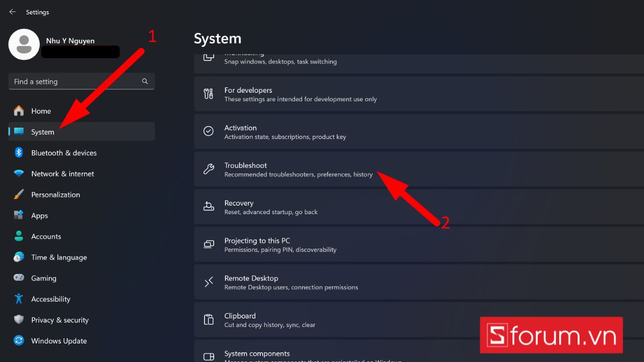Click the System components icon
This screenshot has width=644, height=362.
(x=209, y=356)
